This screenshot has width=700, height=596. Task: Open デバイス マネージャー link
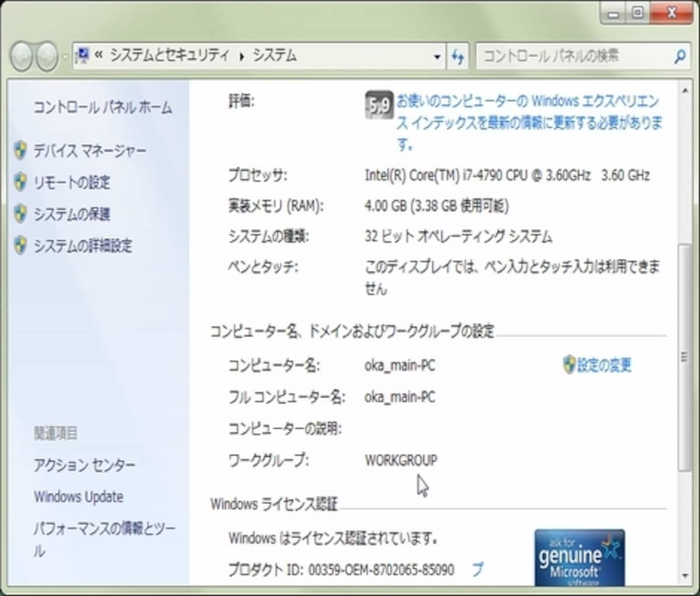[90, 151]
